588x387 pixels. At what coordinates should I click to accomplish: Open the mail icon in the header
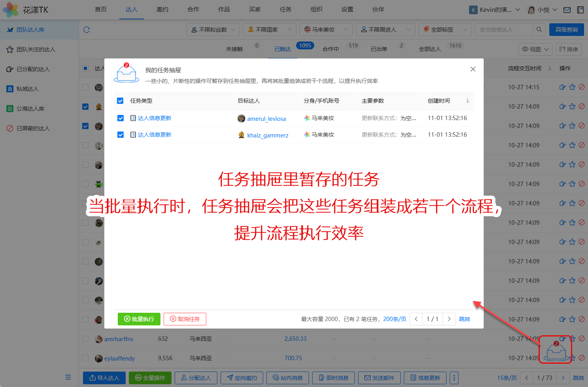tap(567, 10)
